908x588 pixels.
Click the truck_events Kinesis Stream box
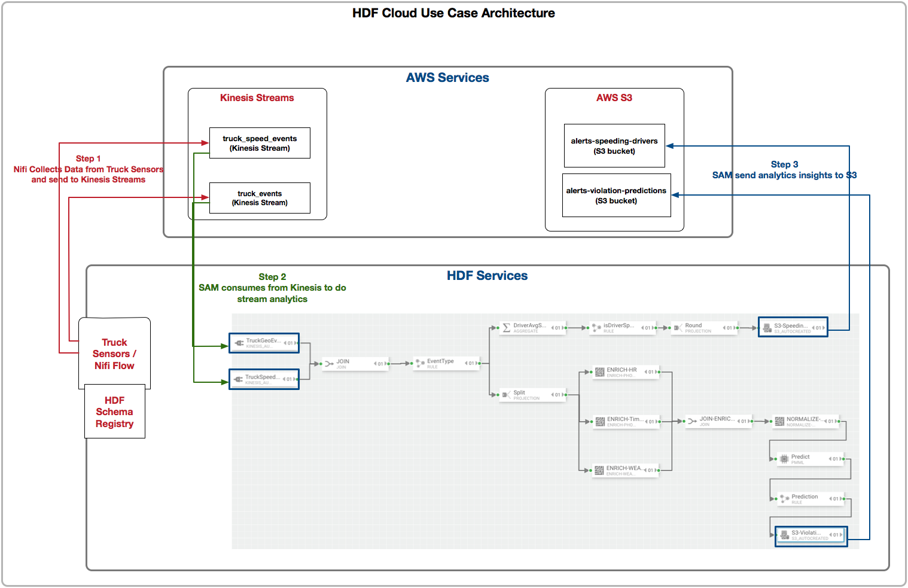click(260, 198)
